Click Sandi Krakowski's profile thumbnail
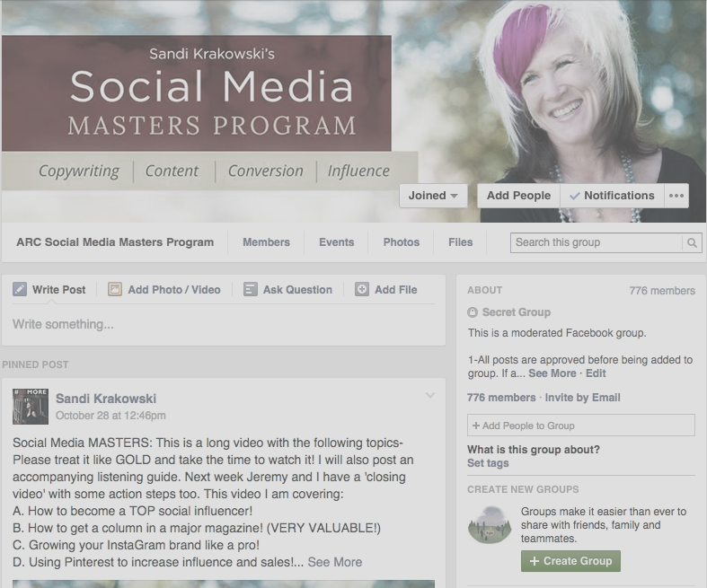Image resolution: width=707 pixels, height=588 pixels. 31,407
